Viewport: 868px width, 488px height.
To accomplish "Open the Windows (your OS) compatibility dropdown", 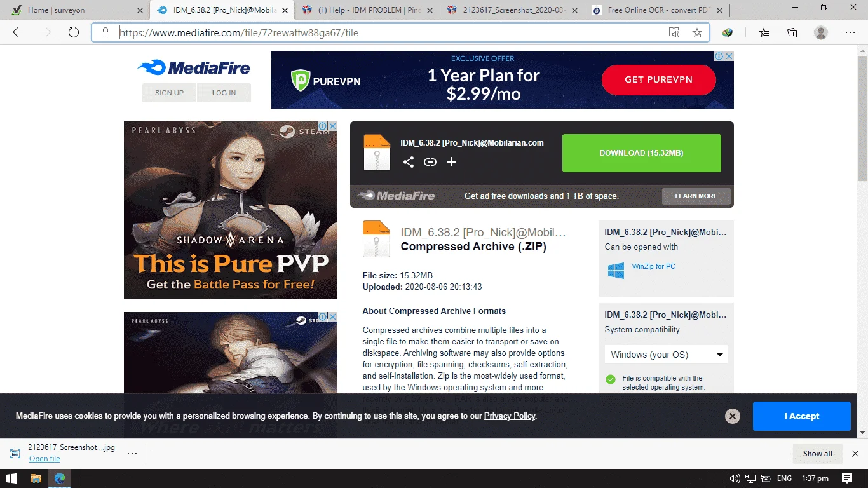I will tap(666, 355).
